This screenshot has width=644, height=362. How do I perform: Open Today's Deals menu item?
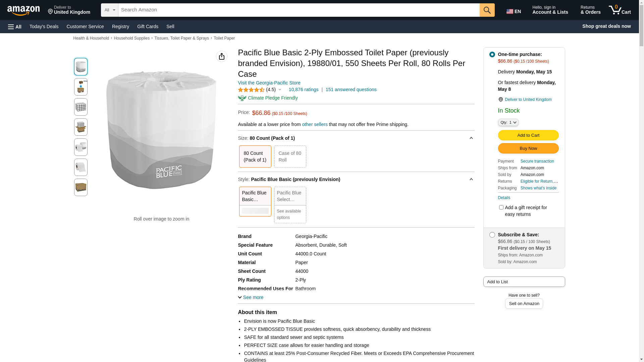[44, 26]
